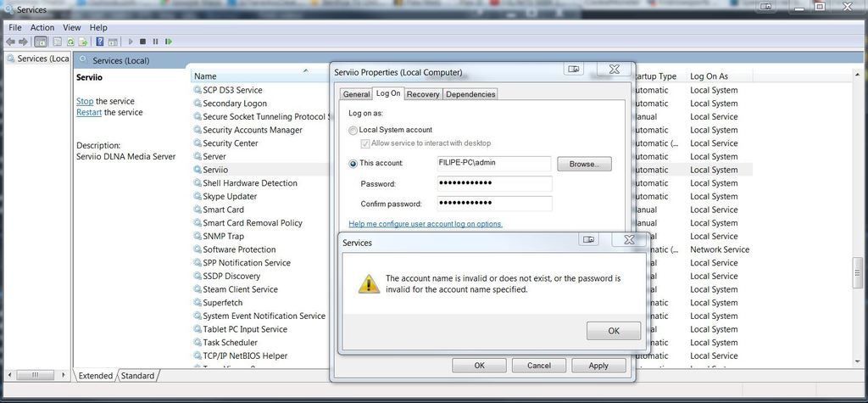Click the Password input field
This screenshot has height=403, width=868.
coord(494,183)
